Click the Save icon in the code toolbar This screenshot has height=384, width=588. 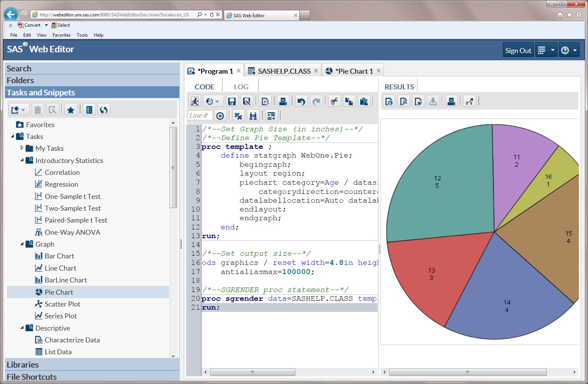pyautogui.click(x=232, y=101)
